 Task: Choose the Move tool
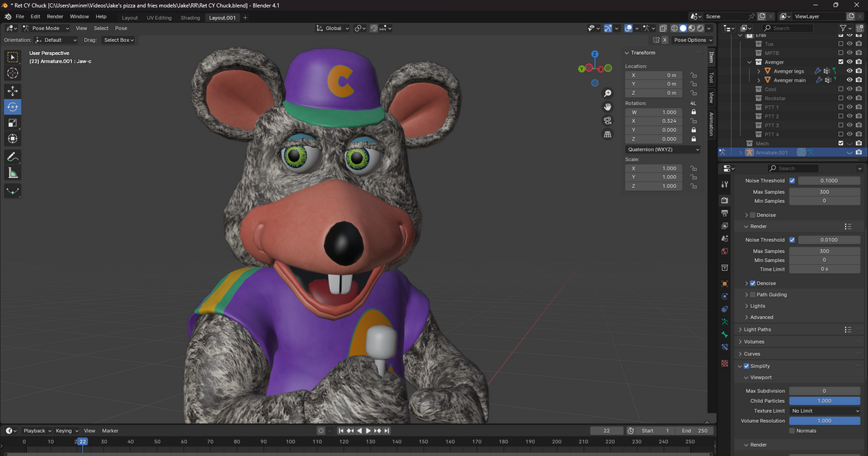(x=13, y=91)
